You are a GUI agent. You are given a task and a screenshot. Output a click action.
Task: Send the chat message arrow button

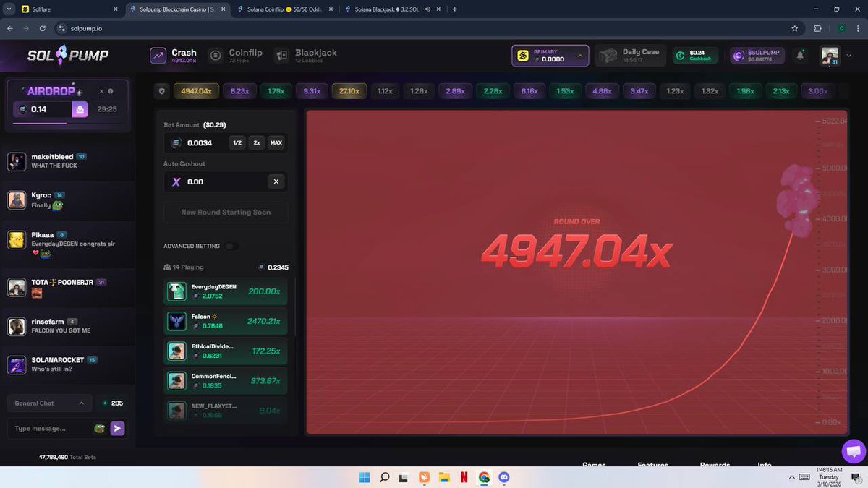(x=117, y=429)
